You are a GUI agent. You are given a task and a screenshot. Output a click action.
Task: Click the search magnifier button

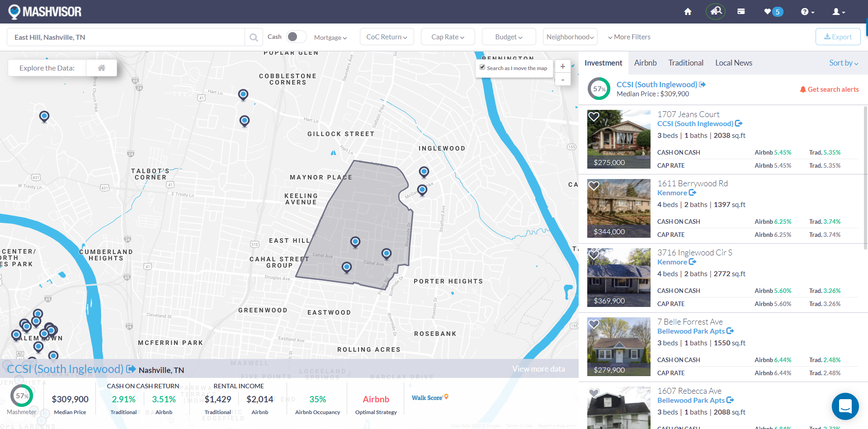(254, 37)
